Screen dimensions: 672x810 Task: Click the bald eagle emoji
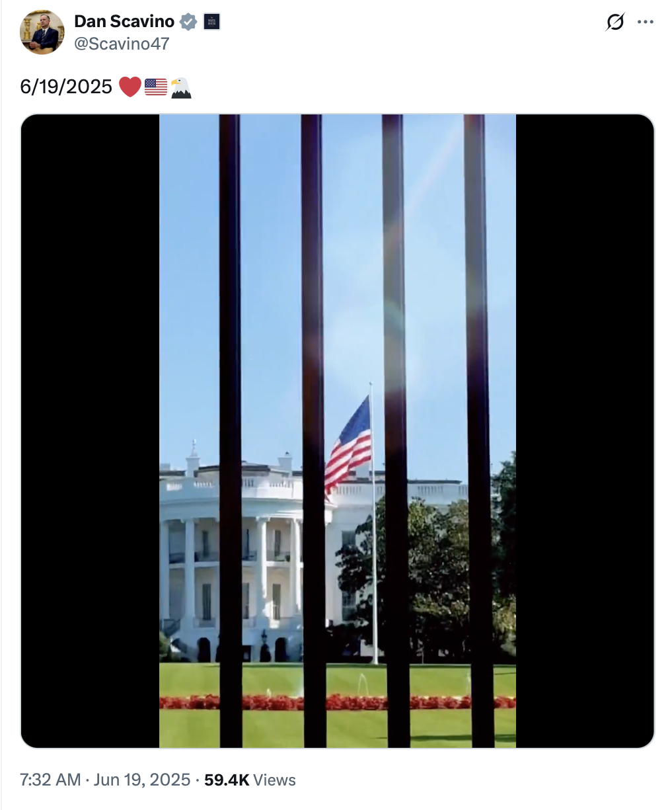pos(180,87)
